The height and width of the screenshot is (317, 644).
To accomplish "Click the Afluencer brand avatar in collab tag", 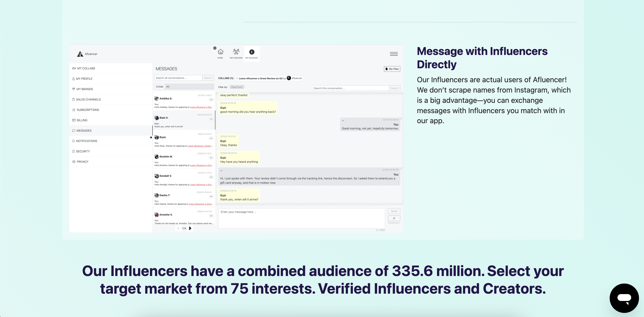I will (289, 78).
